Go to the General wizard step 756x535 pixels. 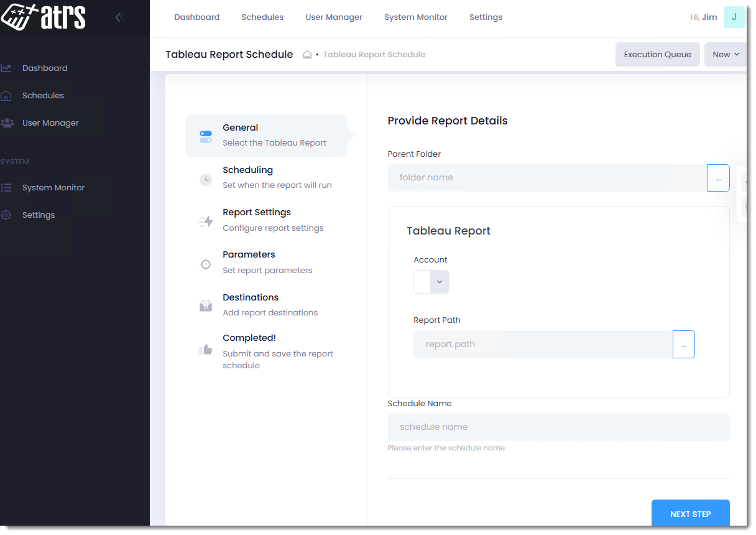click(x=267, y=135)
